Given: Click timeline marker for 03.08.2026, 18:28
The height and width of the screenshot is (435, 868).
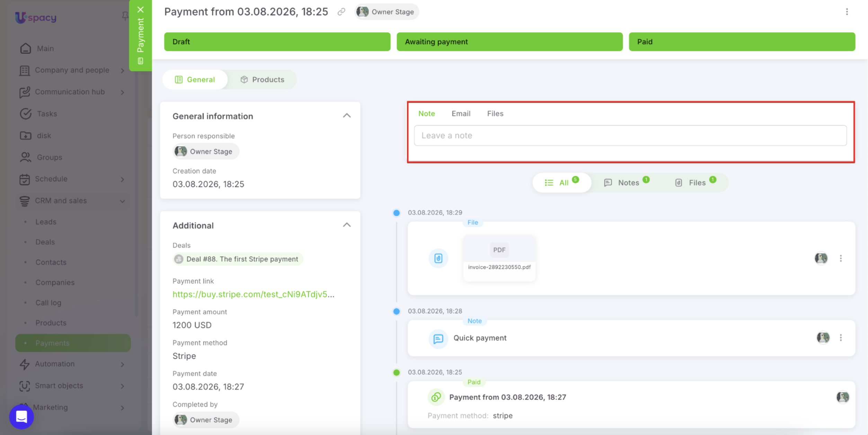Looking at the screenshot, I should pos(397,311).
